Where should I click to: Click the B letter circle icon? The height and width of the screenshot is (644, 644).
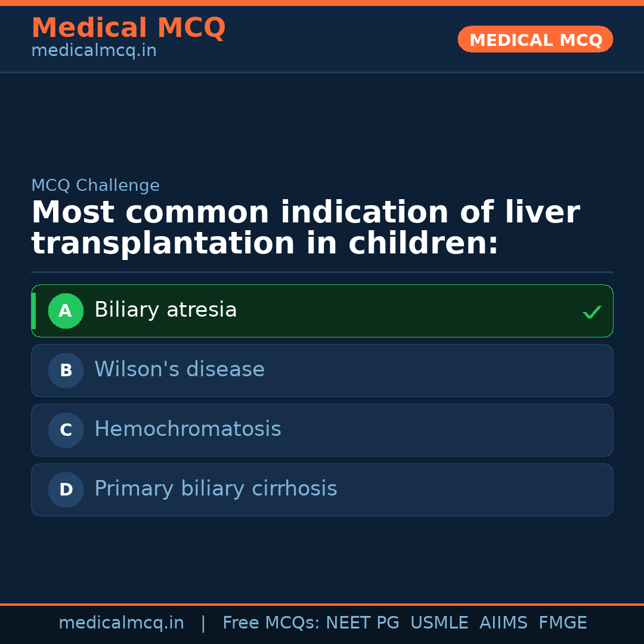66,370
